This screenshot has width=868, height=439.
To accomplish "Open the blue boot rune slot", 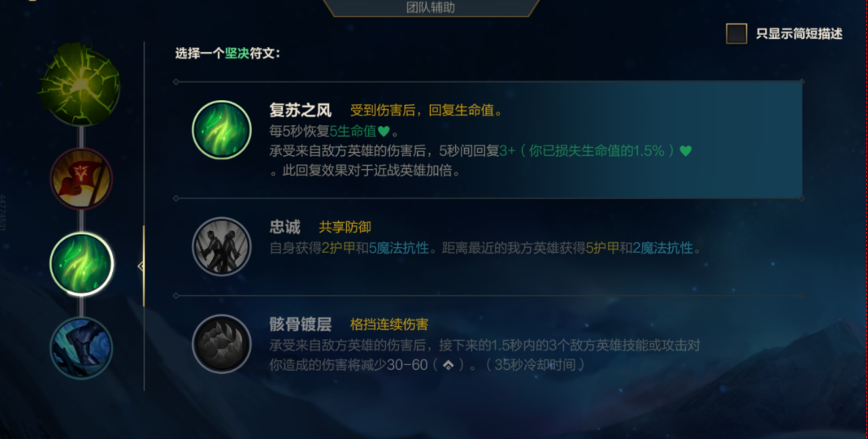I will [81, 348].
